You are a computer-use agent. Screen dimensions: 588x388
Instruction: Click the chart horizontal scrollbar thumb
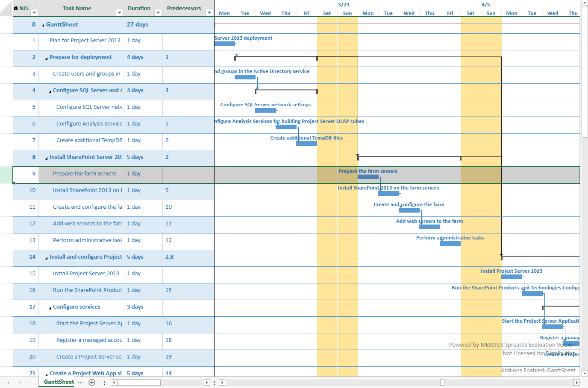(x=442, y=382)
